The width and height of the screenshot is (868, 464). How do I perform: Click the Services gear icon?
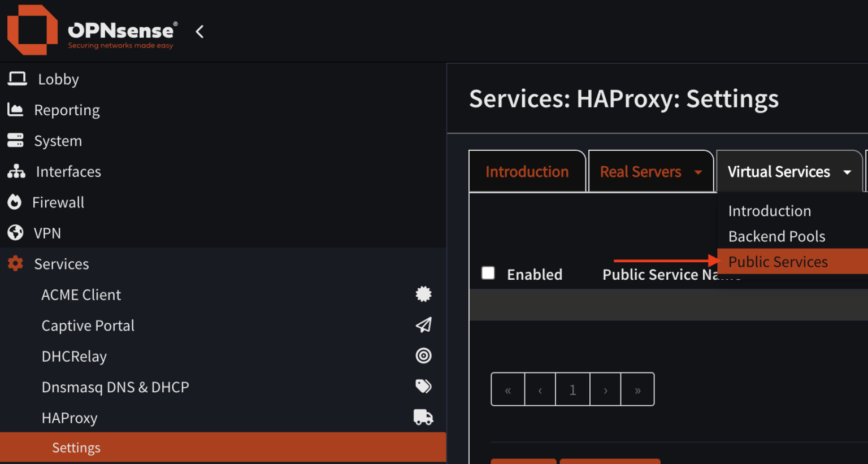(16, 263)
